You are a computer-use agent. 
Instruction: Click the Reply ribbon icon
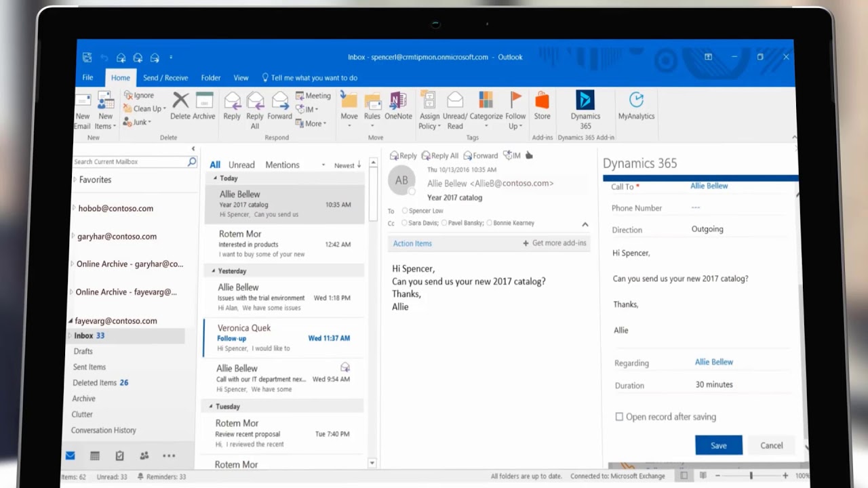[232, 100]
